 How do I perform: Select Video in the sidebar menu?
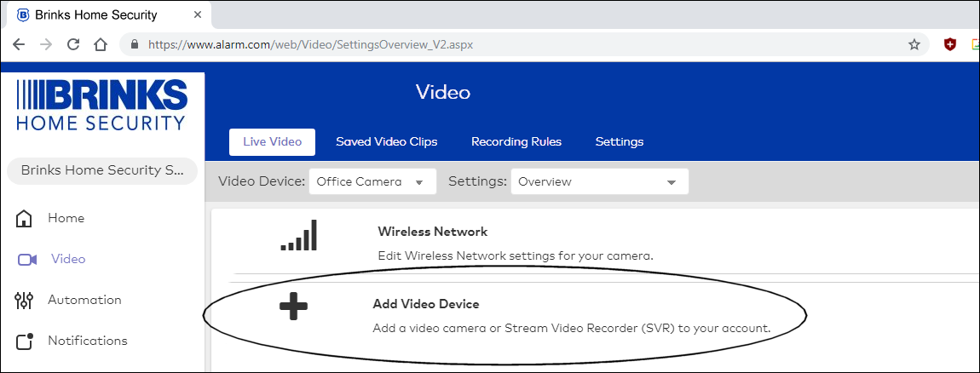[68, 259]
